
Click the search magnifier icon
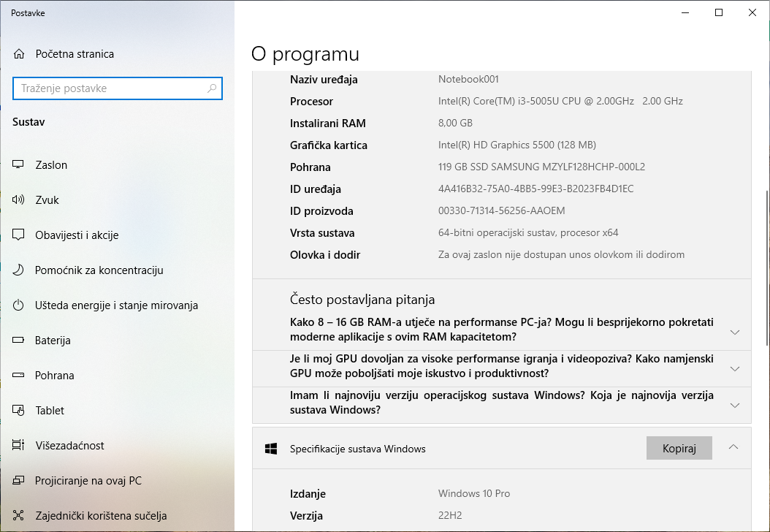212,88
